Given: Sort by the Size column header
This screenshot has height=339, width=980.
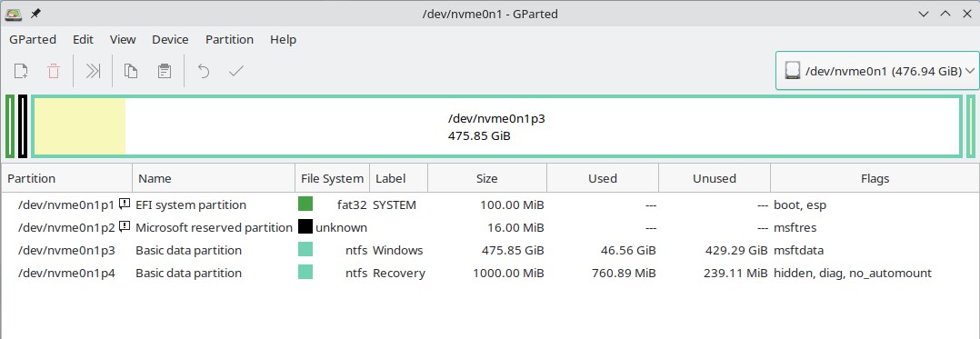Looking at the screenshot, I should point(487,178).
